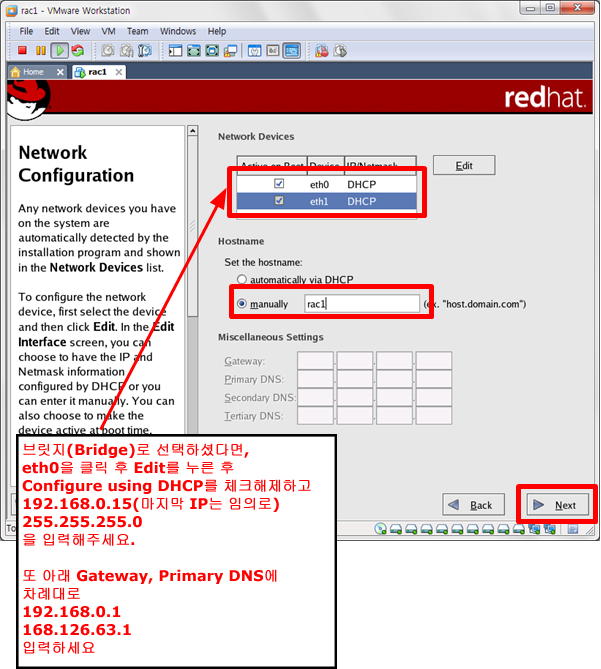Click the hostname text field containing rac1
Viewport: 601px width, 669px height.
point(362,303)
